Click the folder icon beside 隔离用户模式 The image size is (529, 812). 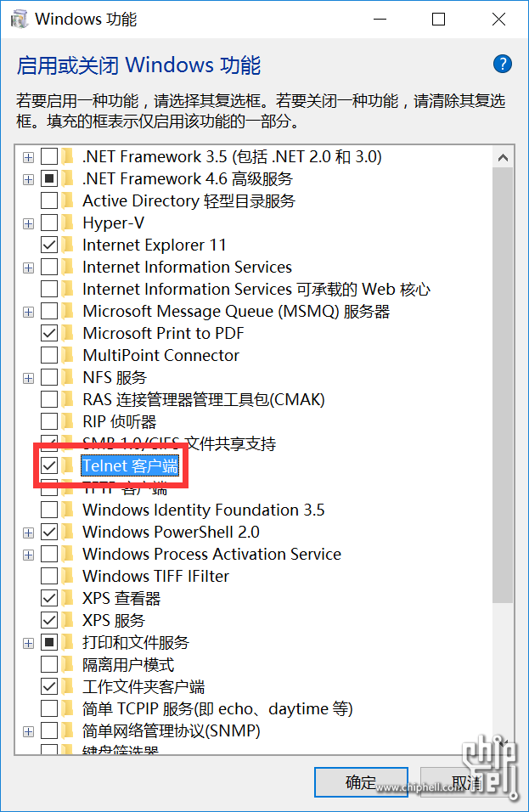coord(68,665)
